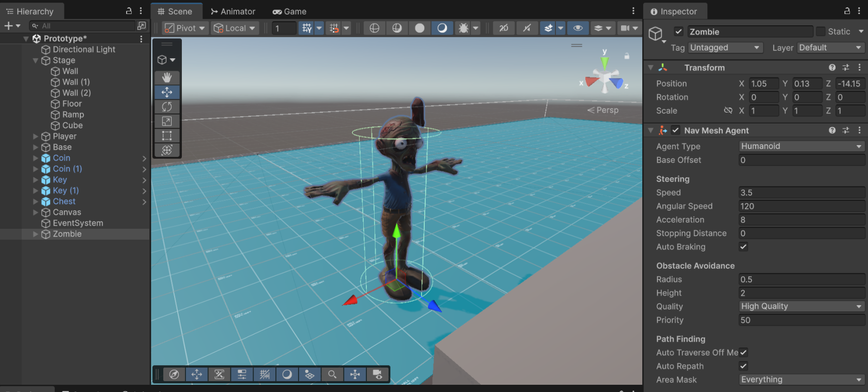Disable the Auto Braking checkbox
868x392 pixels.
743,247
